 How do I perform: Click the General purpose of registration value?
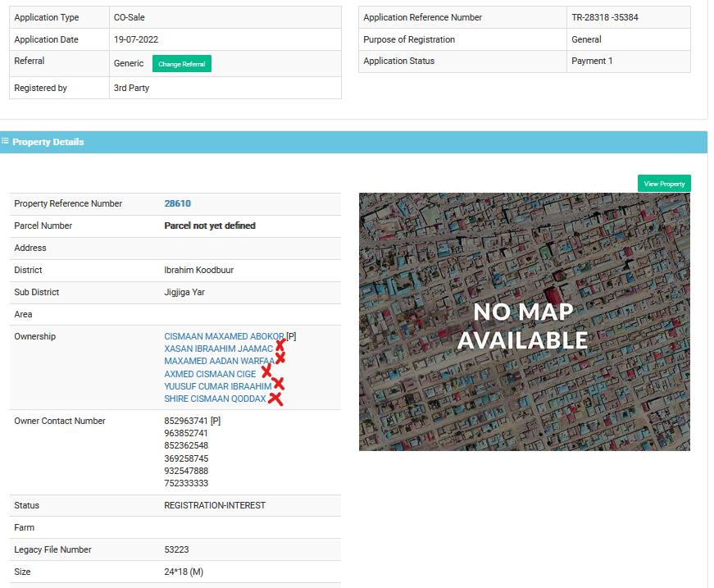point(586,39)
